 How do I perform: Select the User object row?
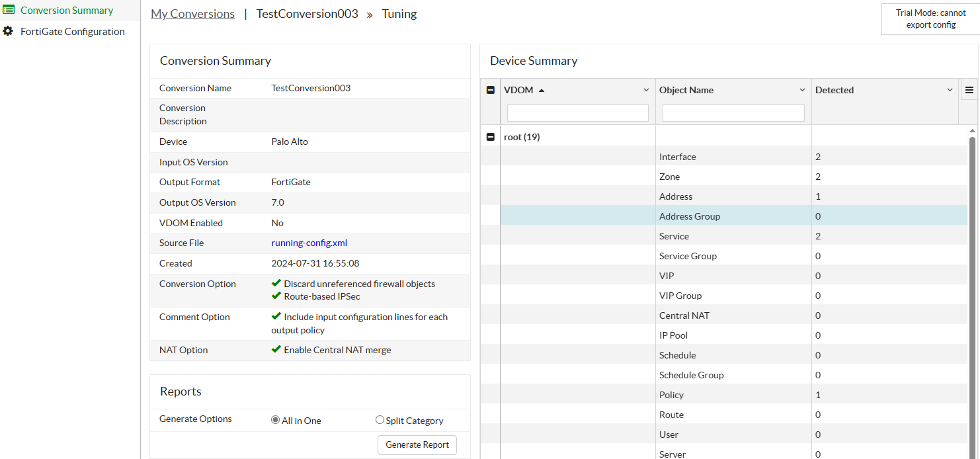coord(723,435)
